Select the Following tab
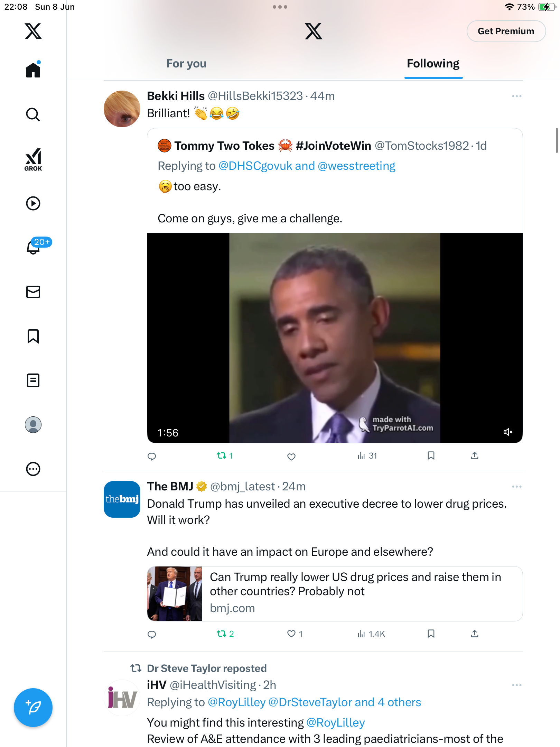 point(433,64)
